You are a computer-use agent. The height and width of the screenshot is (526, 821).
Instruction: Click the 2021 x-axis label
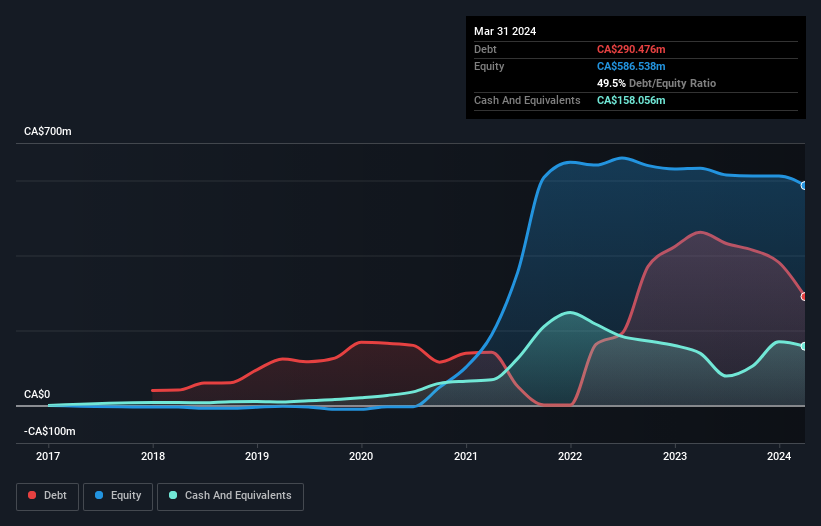(466, 456)
